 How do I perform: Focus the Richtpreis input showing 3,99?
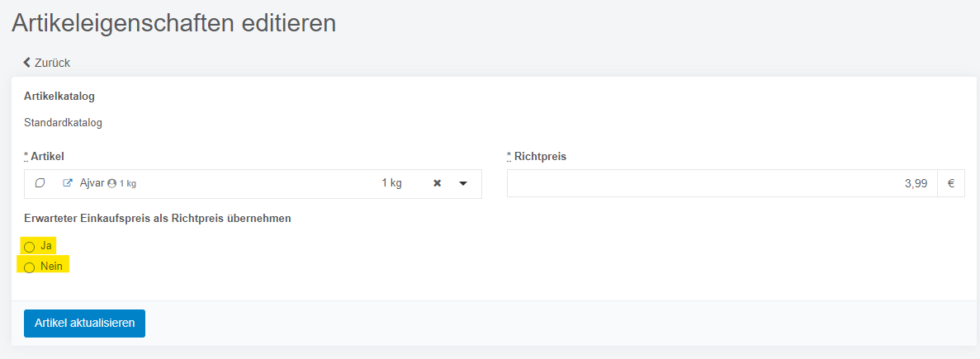click(x=722, y=183)
